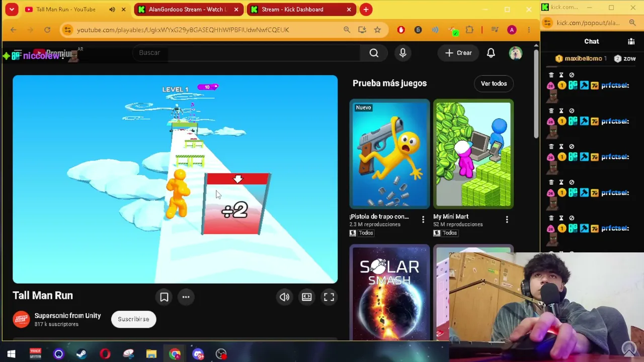Open the Supersonic from Unity channel link

tap(67, 316)
